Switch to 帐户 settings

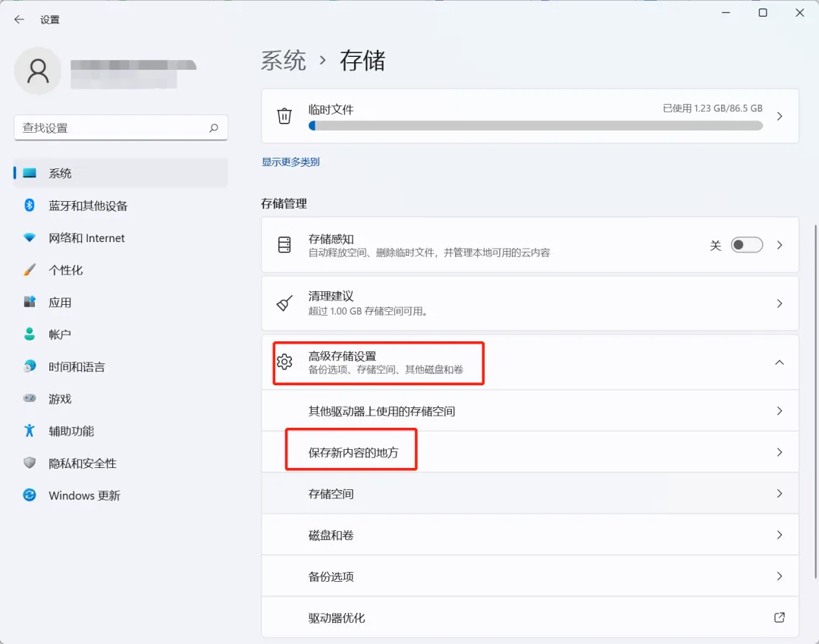tap(121, 335)
